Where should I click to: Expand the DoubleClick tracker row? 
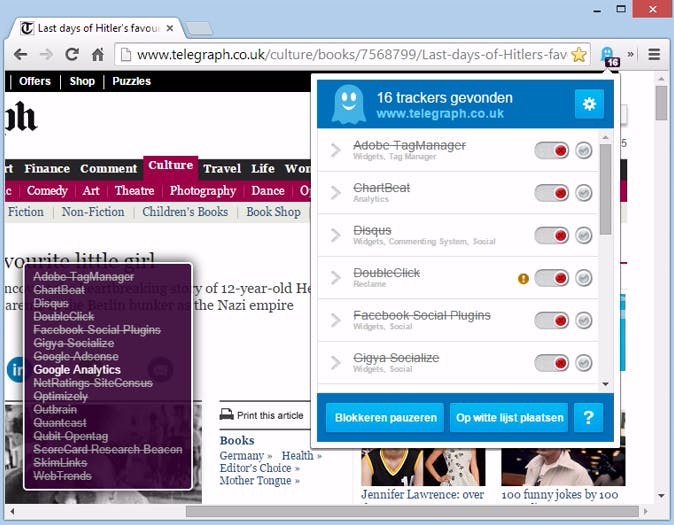coord(336,278)
